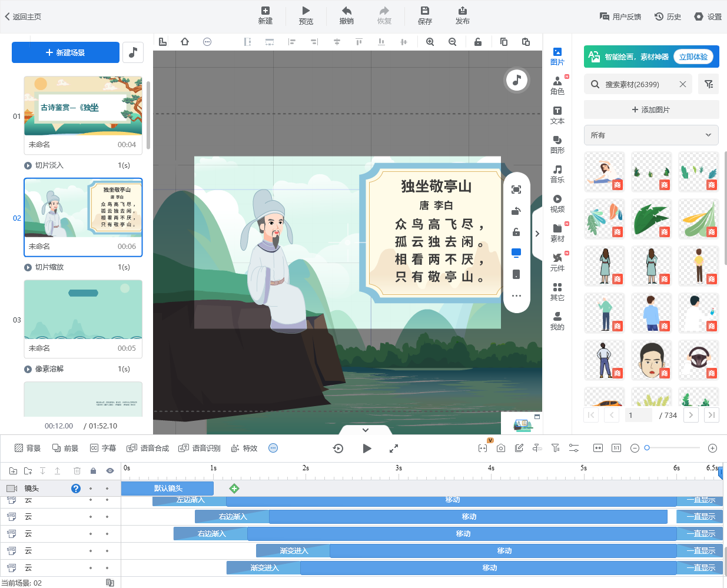The height and width of the screenshot is (588, 727).
Task: Click the paste icon in canvas toolbar
Action: click(526, 42)
